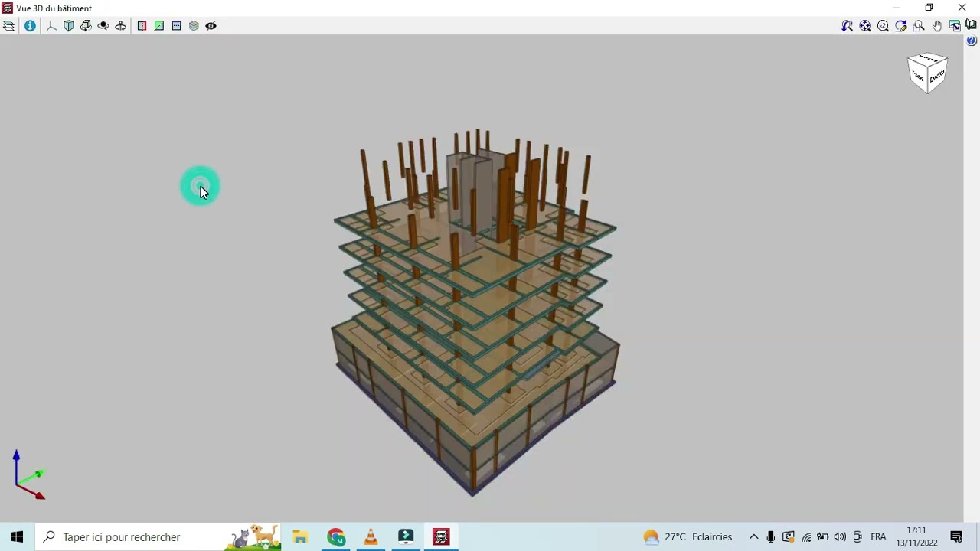Open File Explorer from the taskbar

click(300, 536)
